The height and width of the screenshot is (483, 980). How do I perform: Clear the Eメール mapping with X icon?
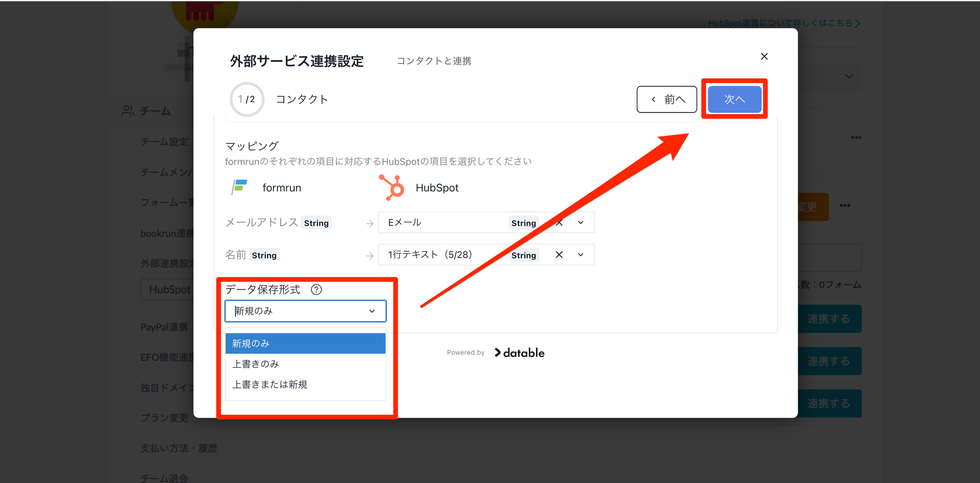click(559, 223)
